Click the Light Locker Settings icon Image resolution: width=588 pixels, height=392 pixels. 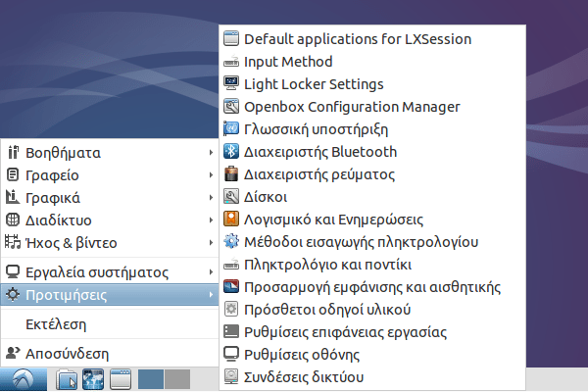(x=231, y=84)
